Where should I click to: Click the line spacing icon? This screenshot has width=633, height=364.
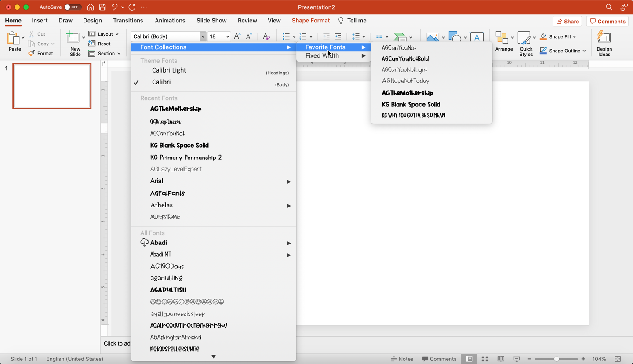tap(356, 36)
